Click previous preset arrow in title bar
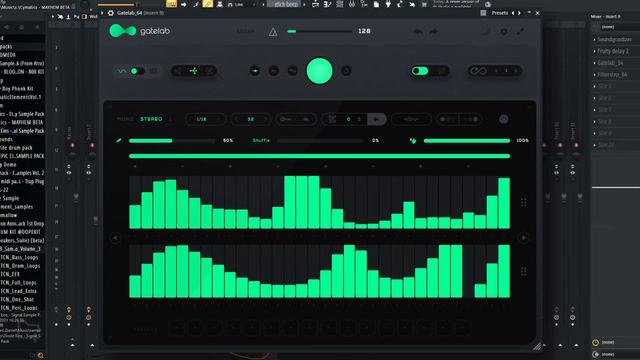640x360 pixels. 513,13
